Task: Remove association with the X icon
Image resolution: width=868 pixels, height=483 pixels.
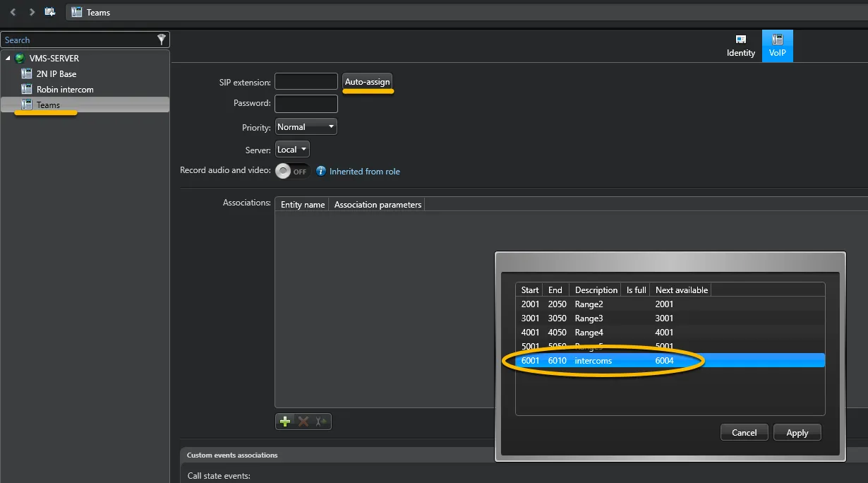Action: pos(303,422)
